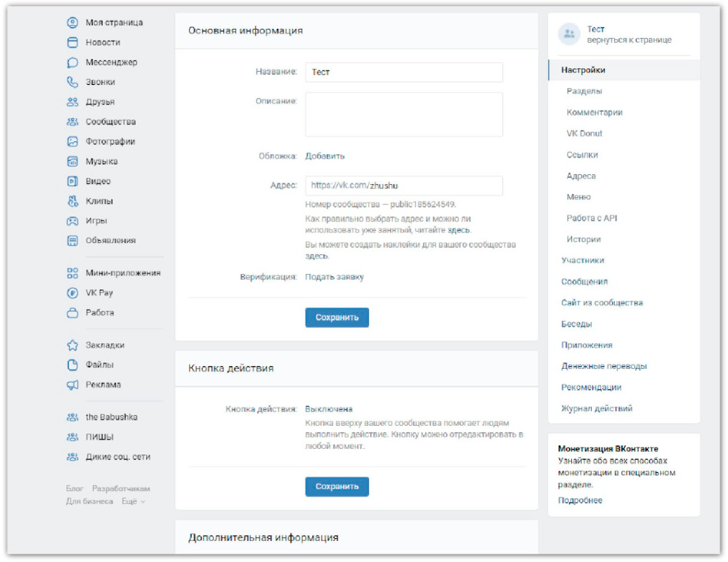Open Games via the gamepad icon
This screenshot has height=562, width=728.
coord(72,221)
